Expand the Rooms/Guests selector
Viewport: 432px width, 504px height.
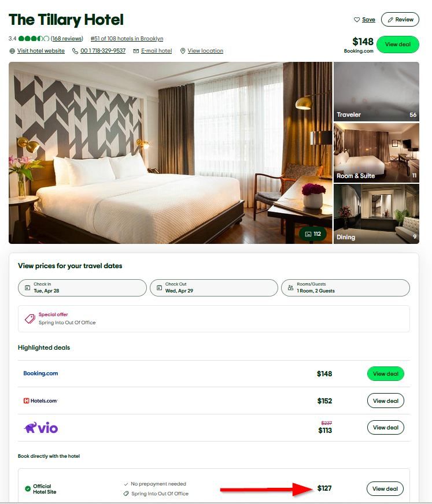click(x=345, y=288)
